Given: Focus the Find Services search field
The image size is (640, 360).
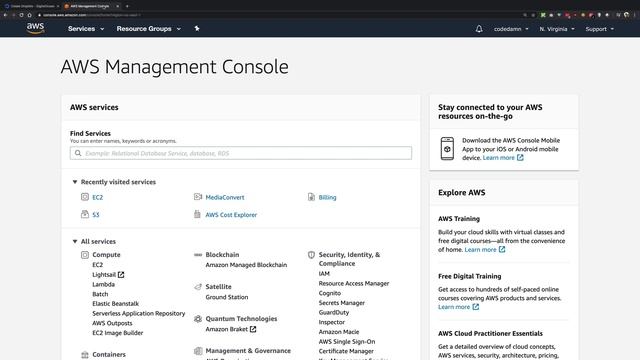Looking at the screenshot, I should 241,153.
